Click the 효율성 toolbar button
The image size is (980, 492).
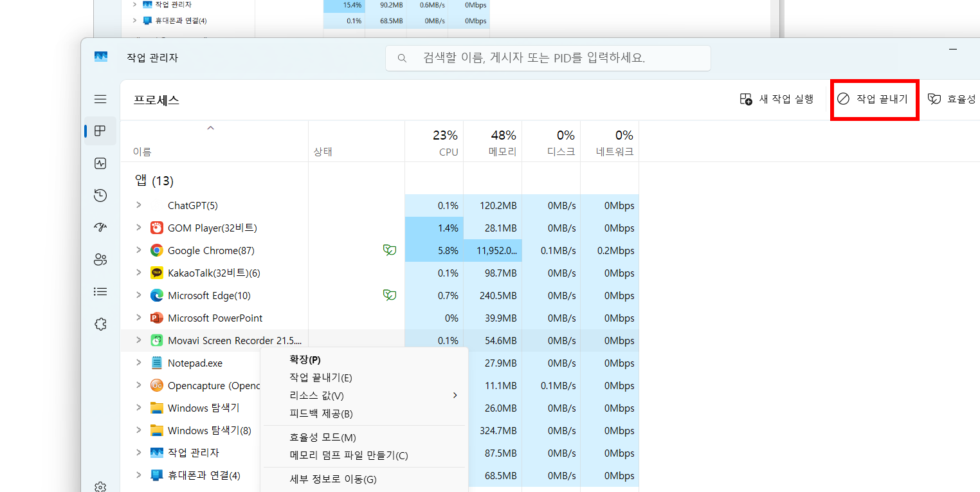point(953,99)
